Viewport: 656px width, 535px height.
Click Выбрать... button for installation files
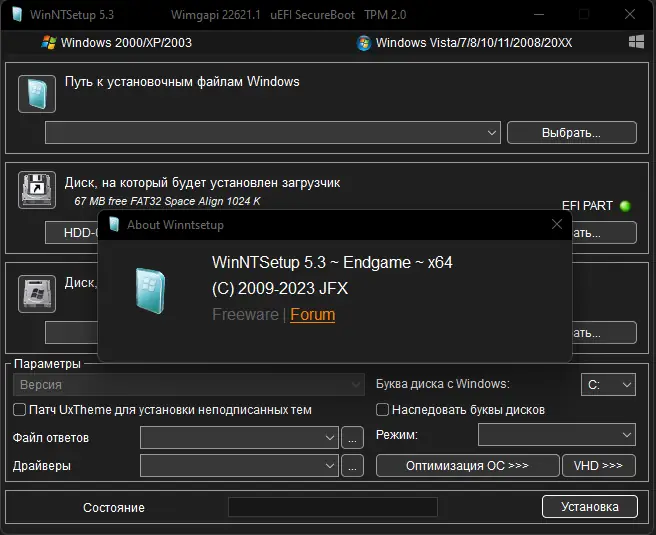[571, 133]
